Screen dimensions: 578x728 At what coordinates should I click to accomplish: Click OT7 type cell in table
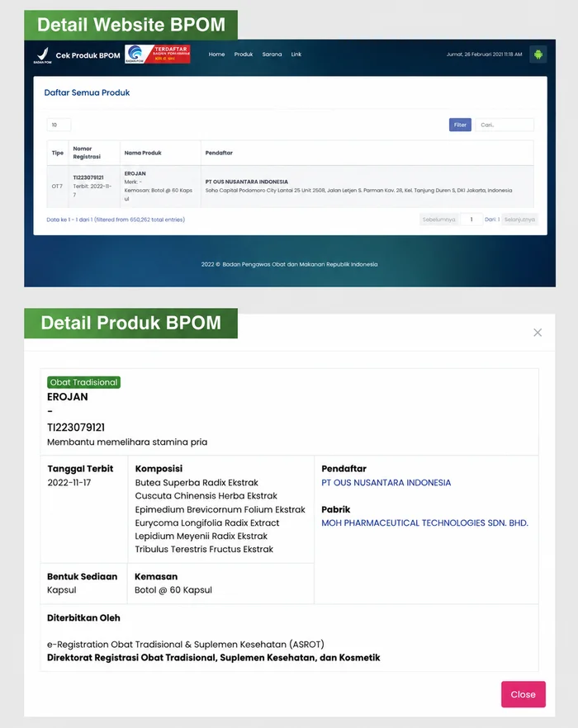click(x=57, y=187)
